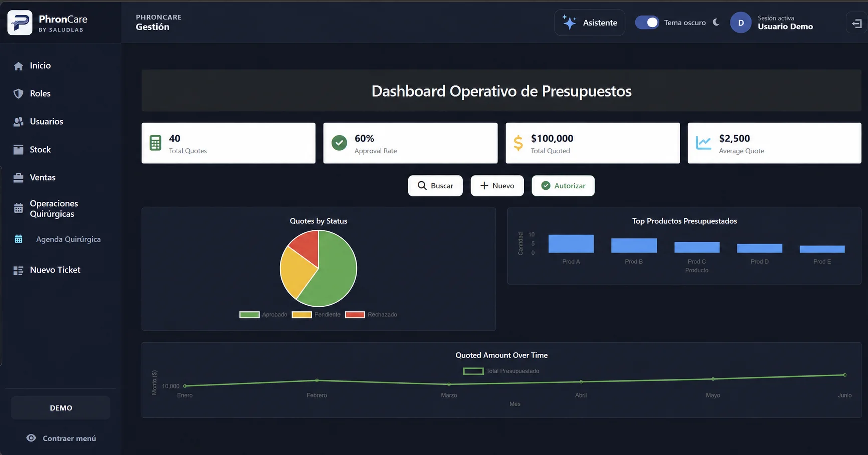
Task: Click the calculator icon on Total Quotes card
Action: coord(155,143)
